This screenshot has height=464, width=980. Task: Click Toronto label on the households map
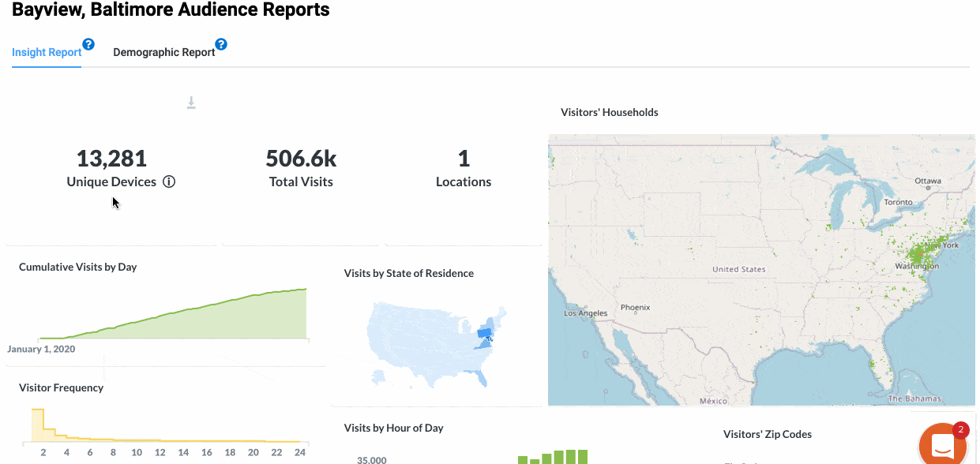[898, 203]
